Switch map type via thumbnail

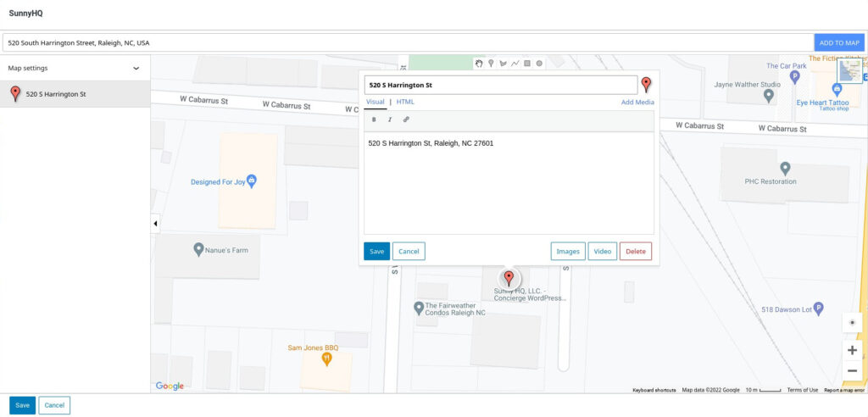[x=849, y=70]
